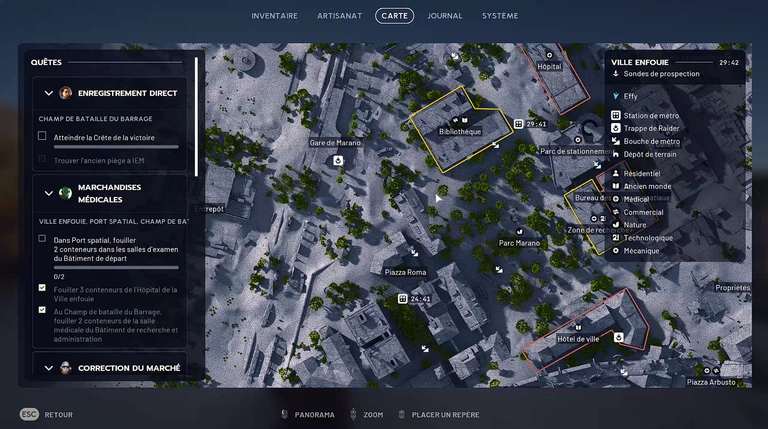Expand the Correction du Marché quest chevron
768x429 pixels.
click(x=48, y=368)
